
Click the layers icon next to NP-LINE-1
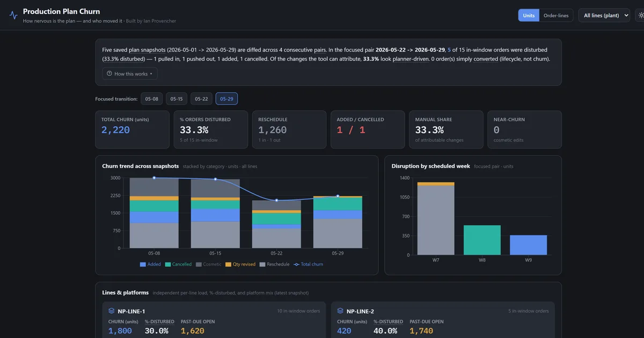112,311
